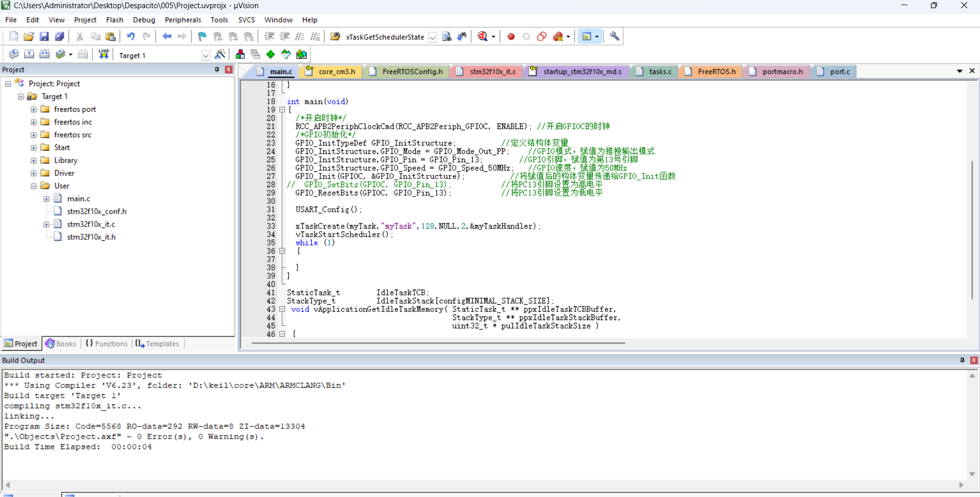Download to flash with LOAD icon
The image size is (980, 497).
(x=104, y=54)
